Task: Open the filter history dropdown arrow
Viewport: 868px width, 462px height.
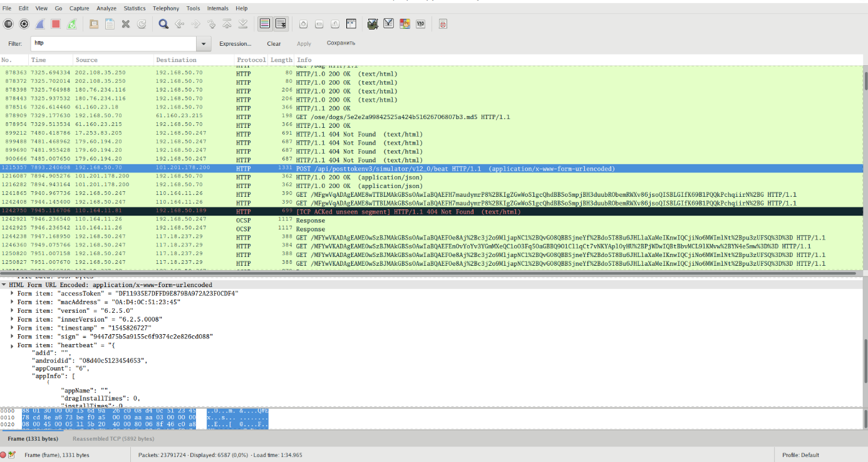Action: 204,44
